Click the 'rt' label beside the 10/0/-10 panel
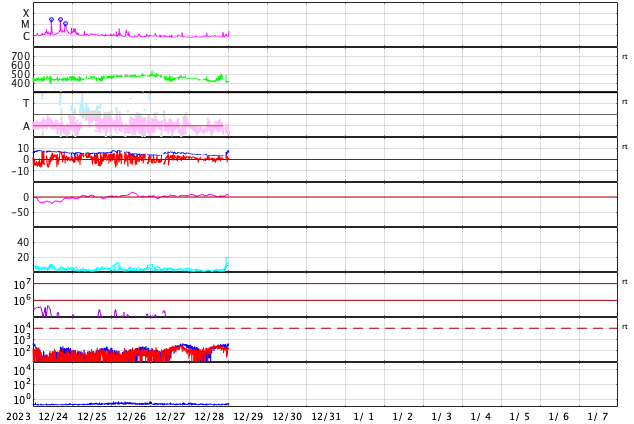This screenshot has height=424, width=634. 625,147
